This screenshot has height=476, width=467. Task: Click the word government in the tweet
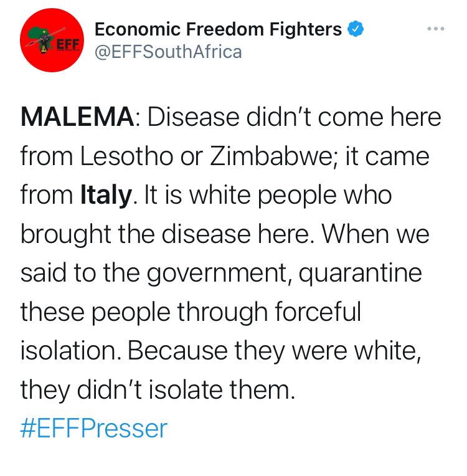217,274
